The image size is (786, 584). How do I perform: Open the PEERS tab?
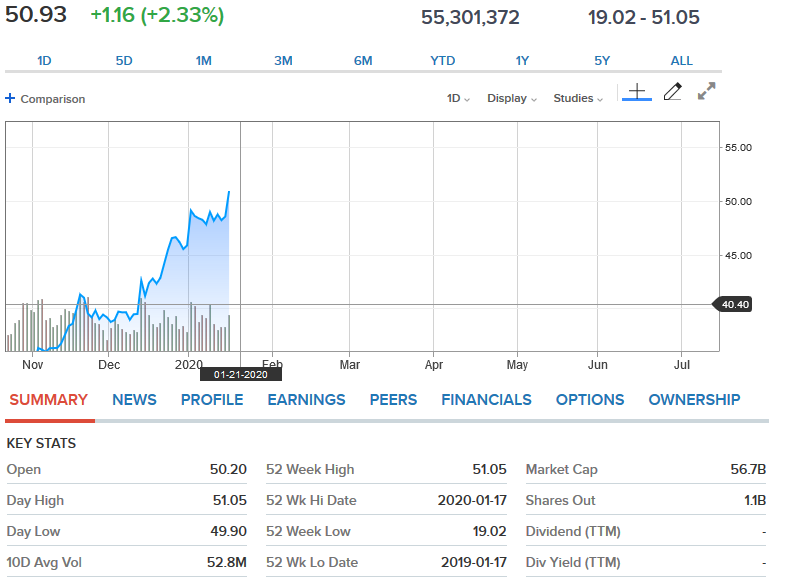(x=393, y=400)
